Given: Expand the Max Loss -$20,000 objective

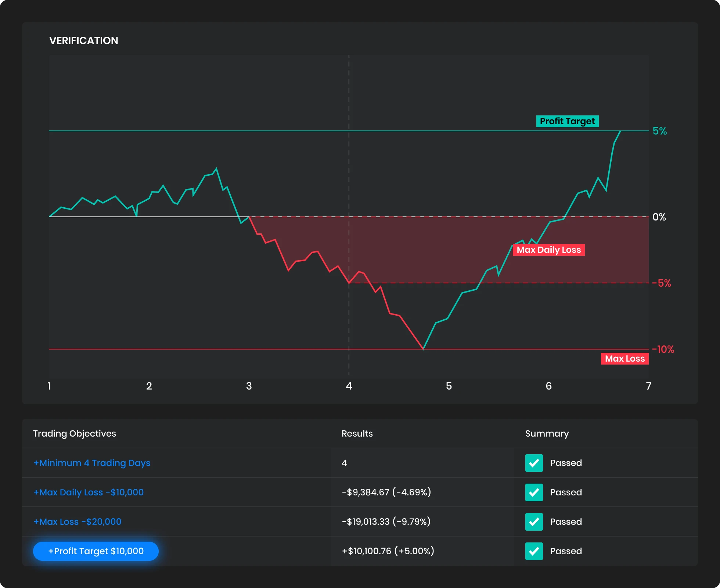Looking at the screenshot, I should pos(78,522).
